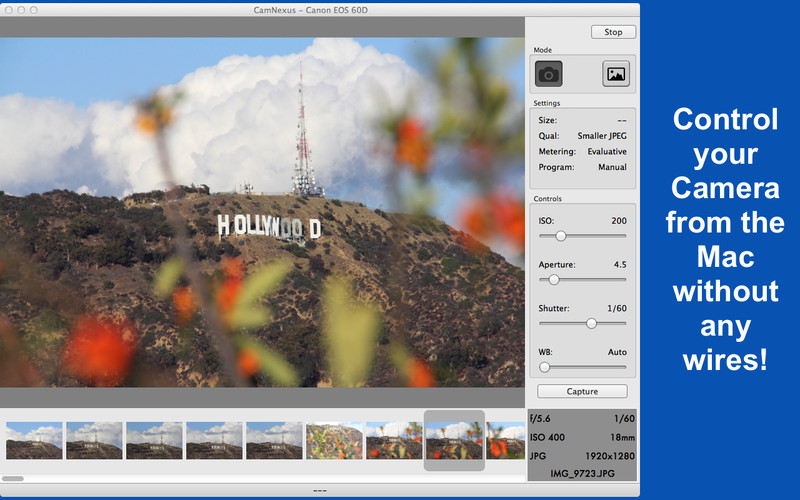This screenshot has width=800, height=500.
Task: Click the Size value '--'
Action: (622, 120)
